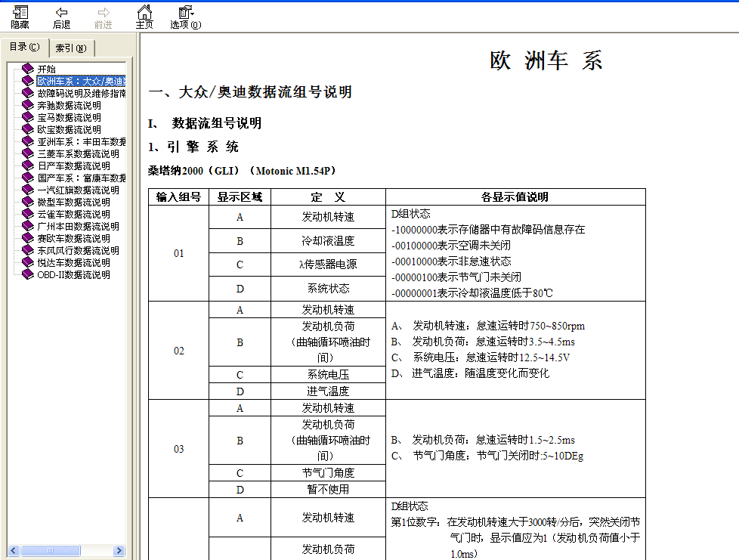Select the 欧洲车系：大众/奥迪 tree item
The width and height of the screenshot is (739, 560).
[81, 81]
